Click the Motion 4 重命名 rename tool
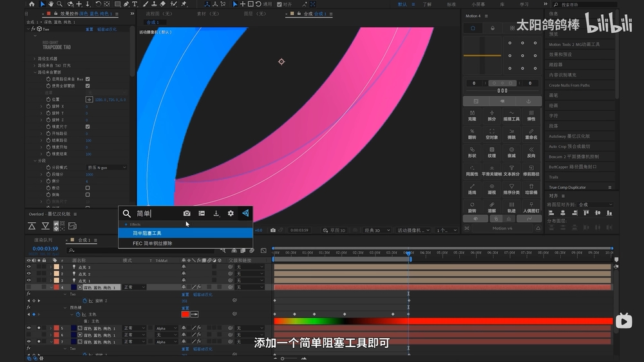 click(x=531, y=134)
